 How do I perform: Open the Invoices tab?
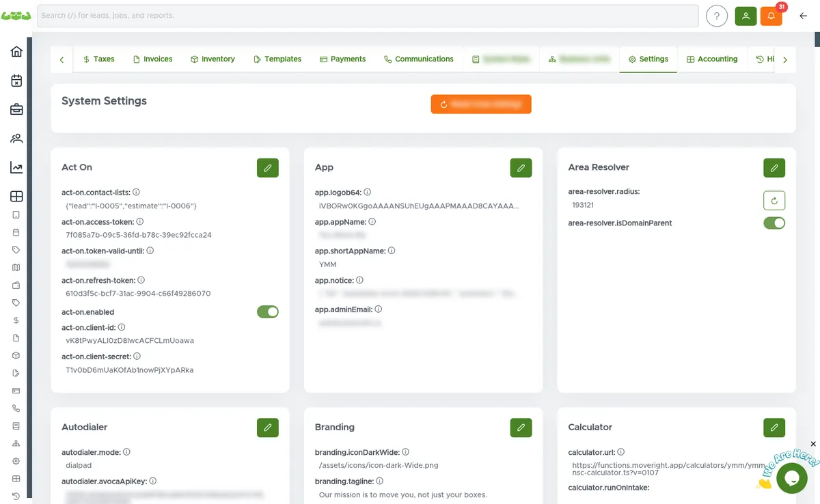[152, 59]
